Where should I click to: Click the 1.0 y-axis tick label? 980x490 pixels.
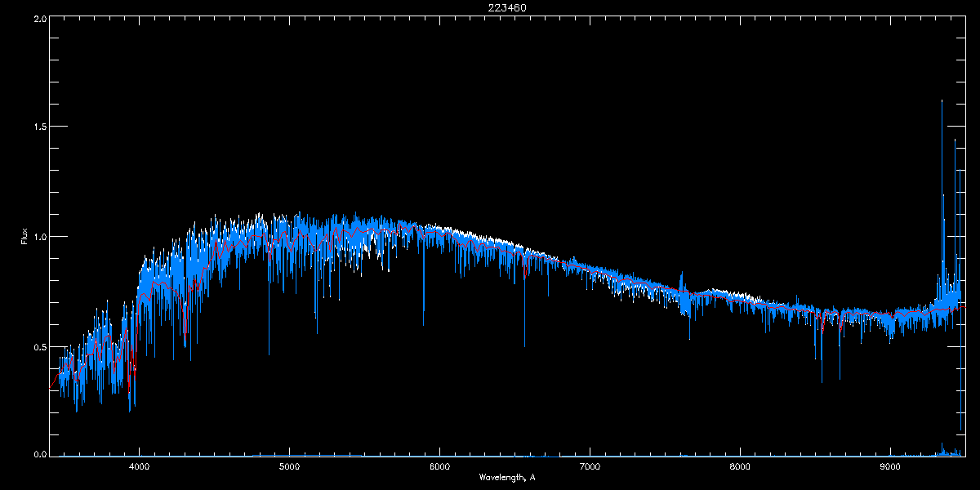tap(39, 237)
